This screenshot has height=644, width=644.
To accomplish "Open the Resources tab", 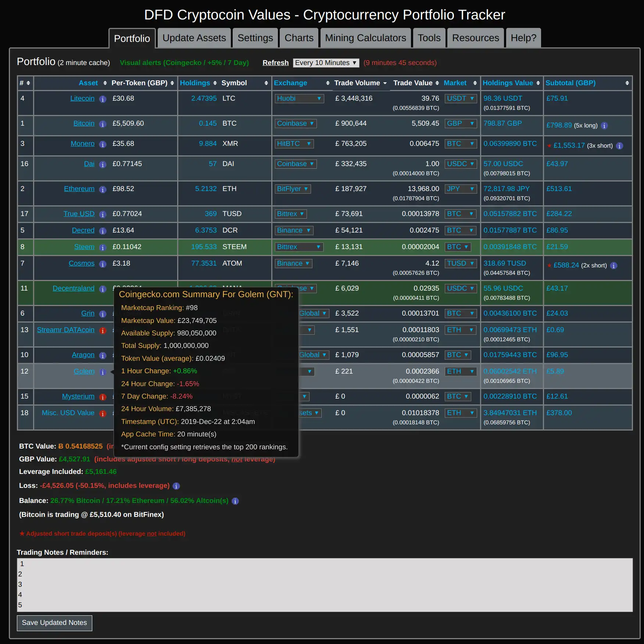I will pyautogui.click(x=475, y=38).
